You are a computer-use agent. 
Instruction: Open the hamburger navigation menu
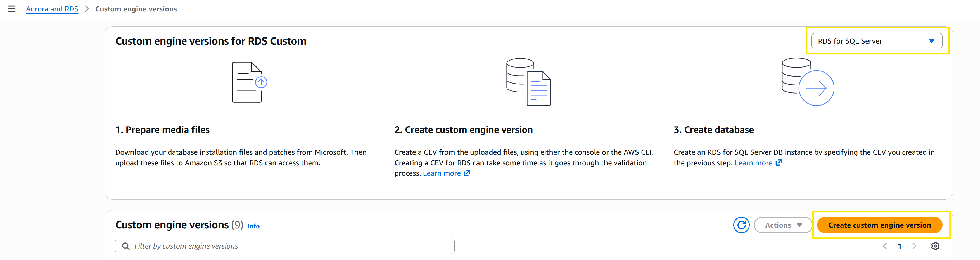(x=12, y=9)
